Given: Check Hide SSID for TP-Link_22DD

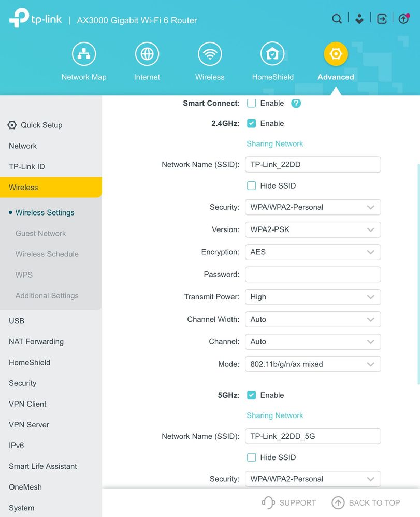Looking at the screenshot, I should (x=252, y=185).
